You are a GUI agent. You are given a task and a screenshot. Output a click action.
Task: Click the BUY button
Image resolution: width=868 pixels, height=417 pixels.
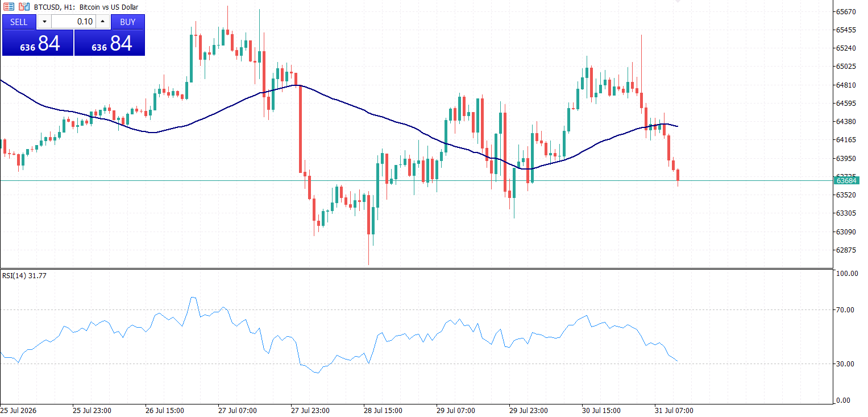click(x=128, y=22)
